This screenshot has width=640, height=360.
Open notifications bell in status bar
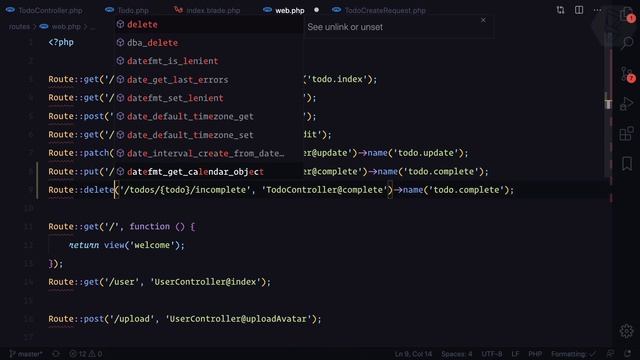click(627, 354)
